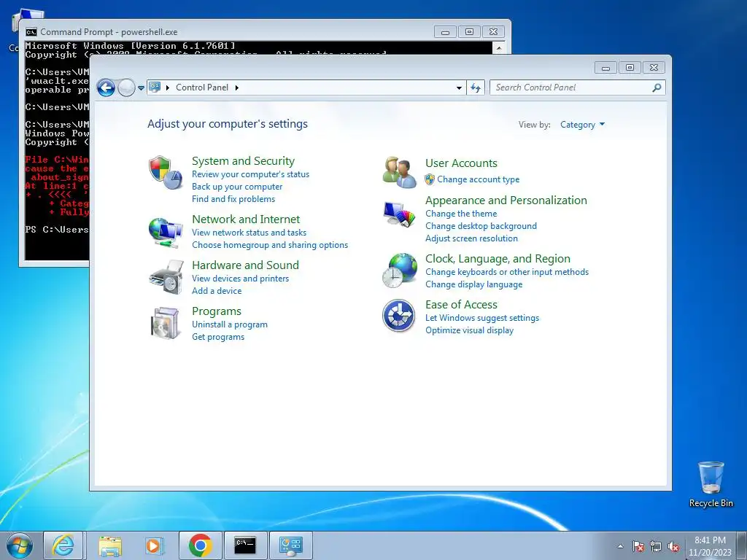Open System and Security heading
The height and width of the screenshot is (560, 747).
click(243, 161)
